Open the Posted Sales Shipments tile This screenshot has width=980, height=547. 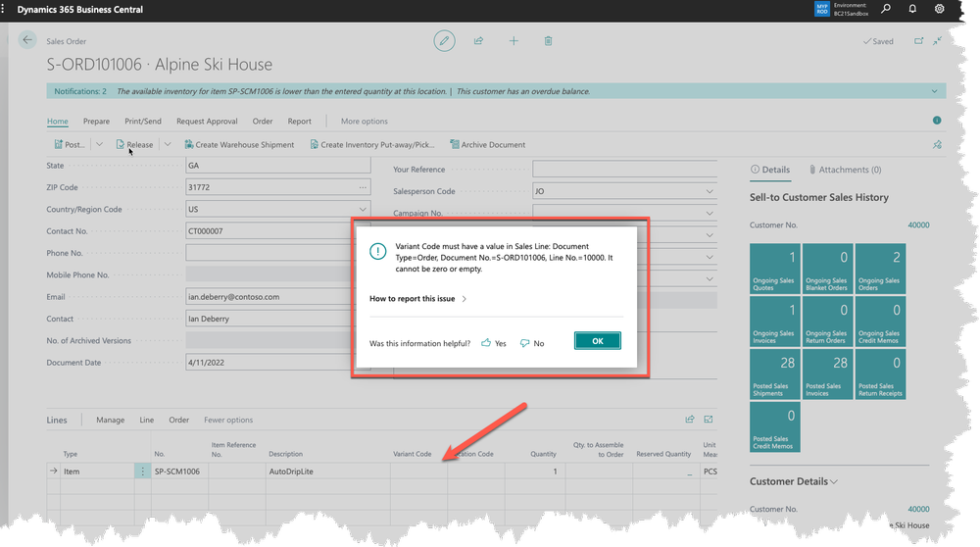click(x=775, y=374)
